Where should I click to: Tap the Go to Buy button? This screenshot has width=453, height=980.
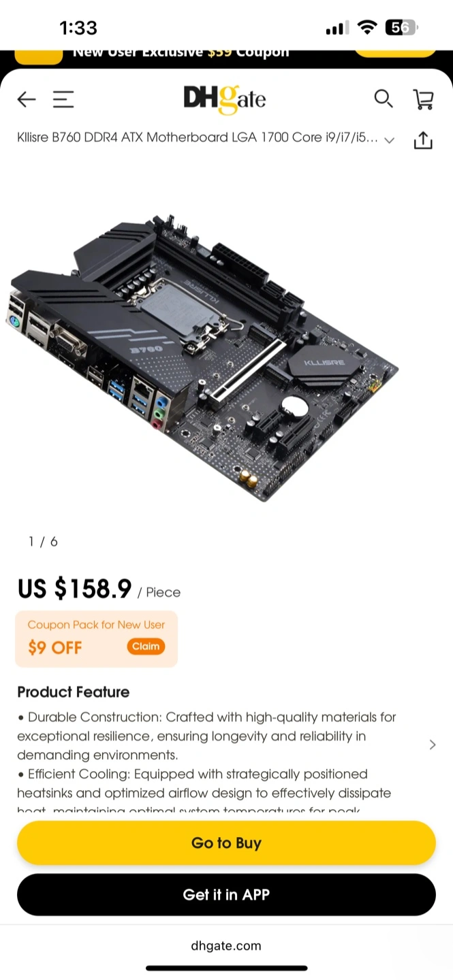tap(226, 843)
